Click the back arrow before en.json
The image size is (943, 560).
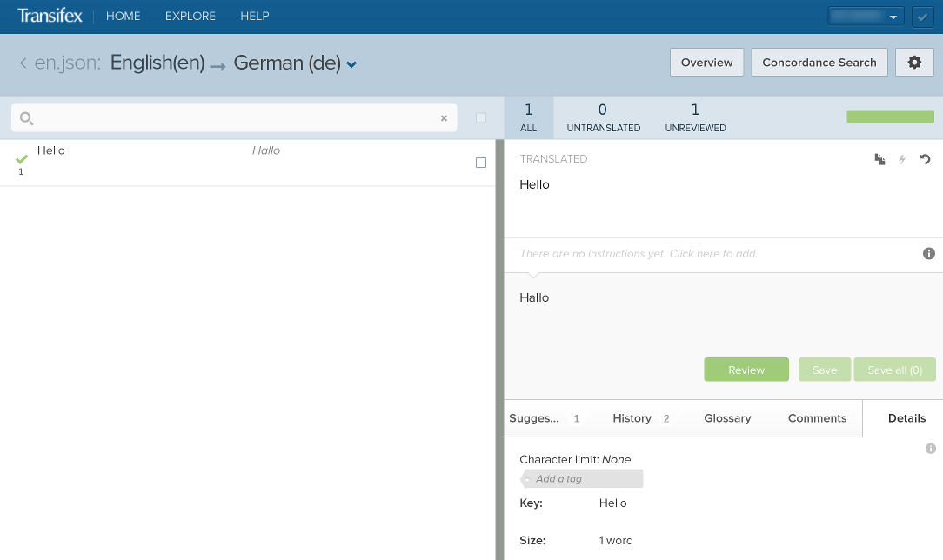(x=23, y=63)
